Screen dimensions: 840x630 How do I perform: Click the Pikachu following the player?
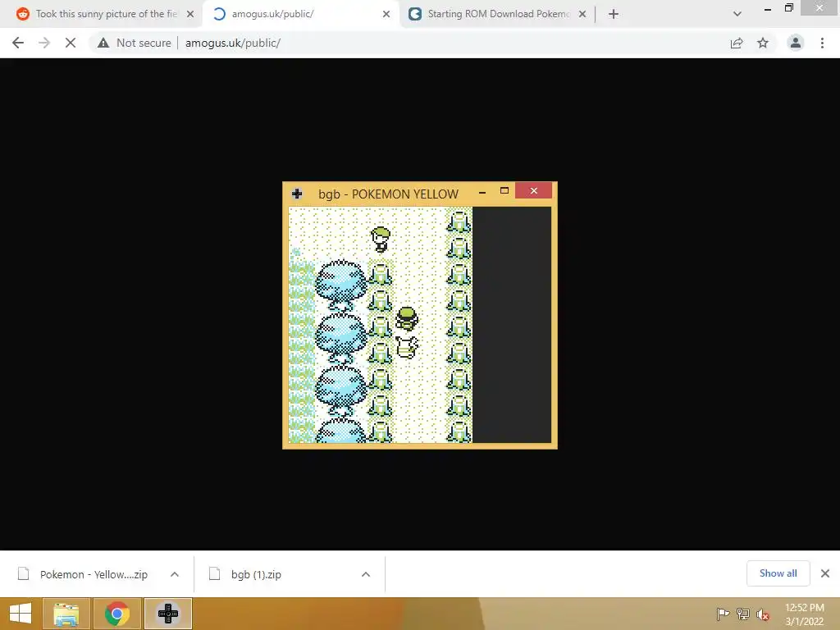[x=407, y=347]
